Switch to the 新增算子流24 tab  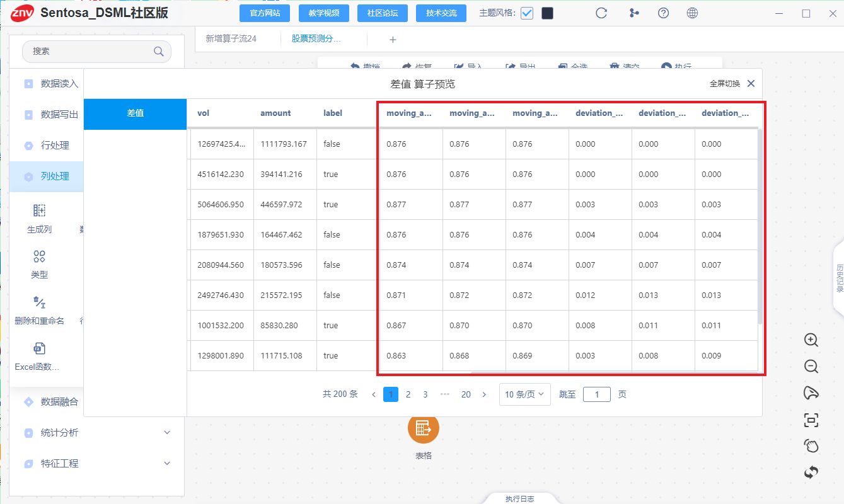point(231,39)
